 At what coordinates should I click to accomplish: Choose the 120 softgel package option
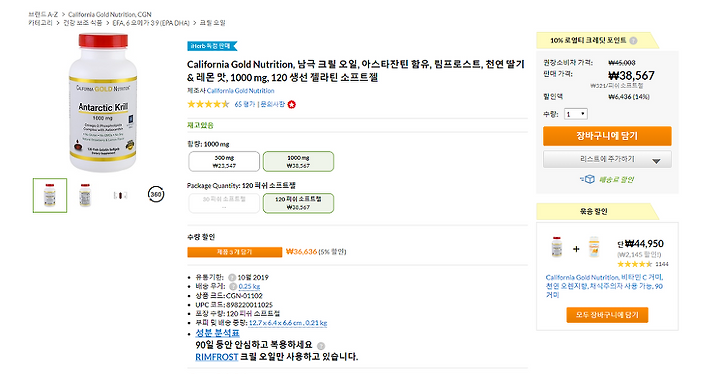[298, 203]
